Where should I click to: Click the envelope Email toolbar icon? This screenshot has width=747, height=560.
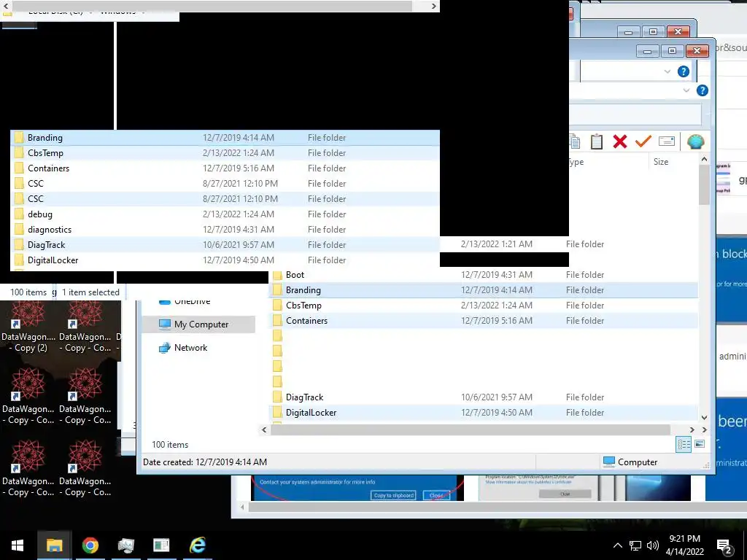pos(667,141)
